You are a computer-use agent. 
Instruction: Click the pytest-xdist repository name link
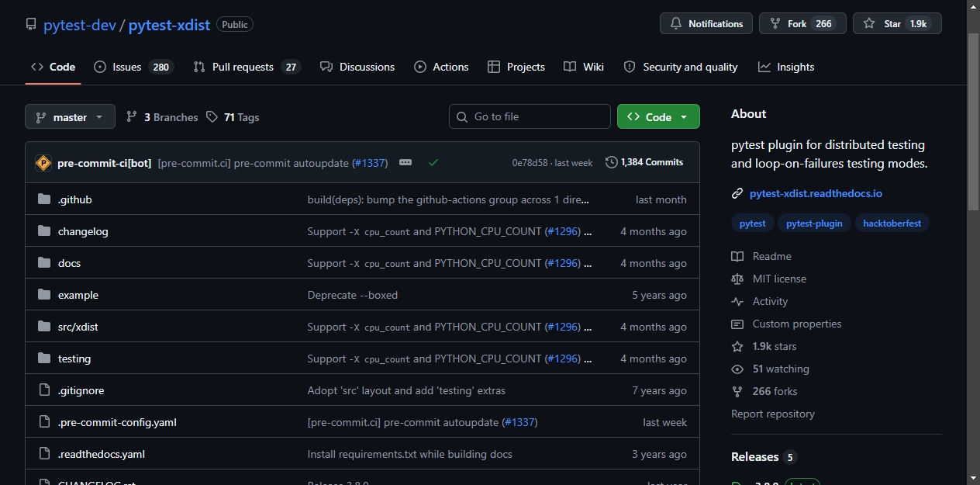[169, 25]
